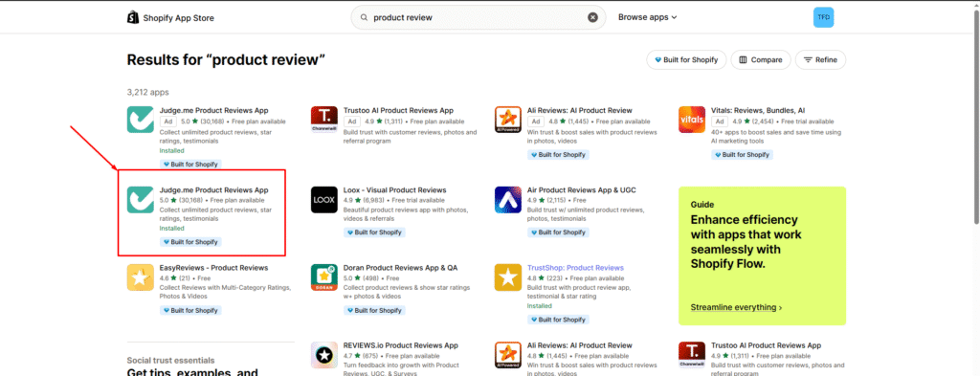Click the Ad badge next to Vitals rating
Image resolution: width=980 pixels, height=376 pixels.
click(x=720, y=122)
